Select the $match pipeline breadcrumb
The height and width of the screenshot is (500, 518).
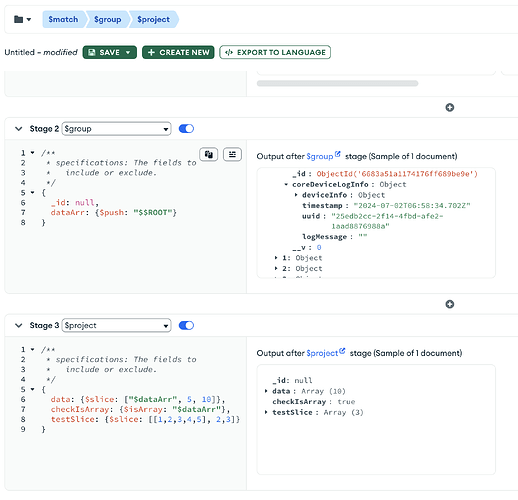(63, 19)
